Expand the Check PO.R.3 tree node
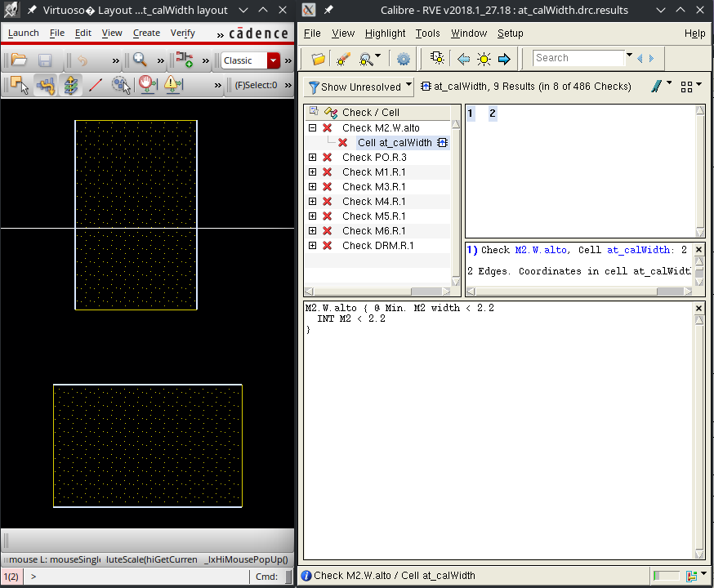 tap(313, 158)
